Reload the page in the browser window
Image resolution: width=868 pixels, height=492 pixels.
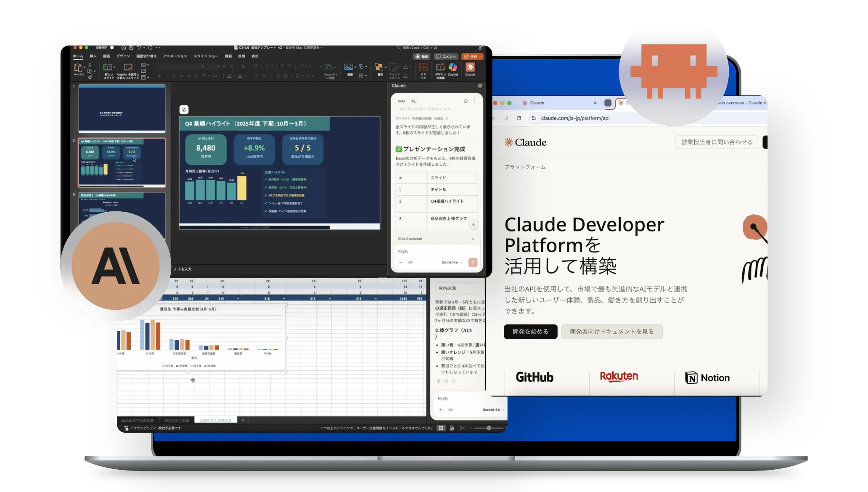(519, 118)
